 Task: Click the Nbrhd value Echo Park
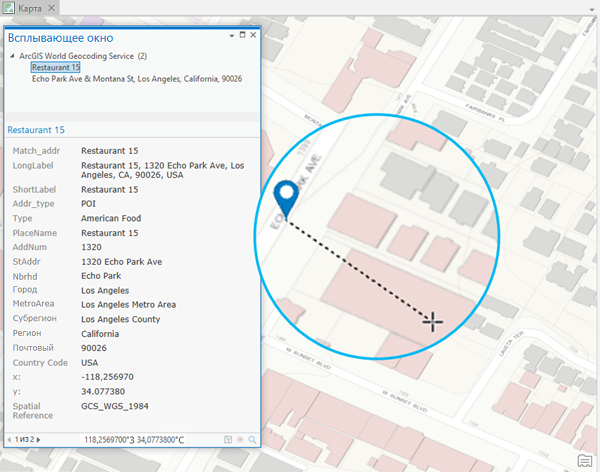(x=101, y=276)
